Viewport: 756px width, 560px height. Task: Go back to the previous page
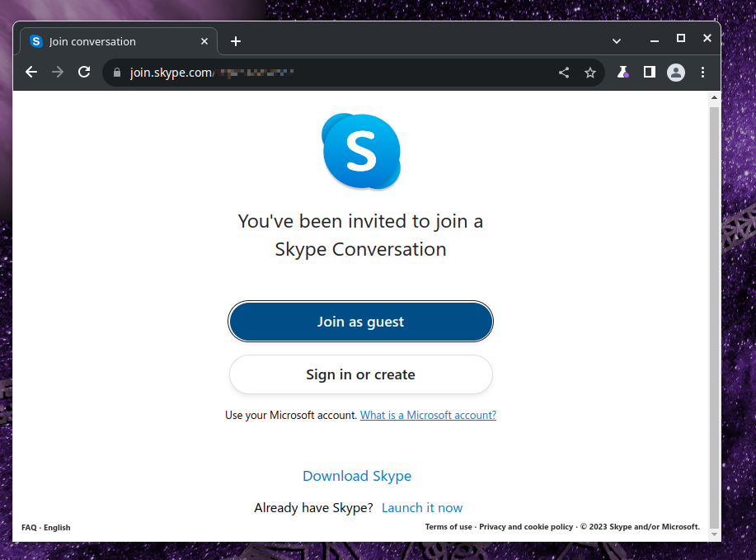(31, 73)
